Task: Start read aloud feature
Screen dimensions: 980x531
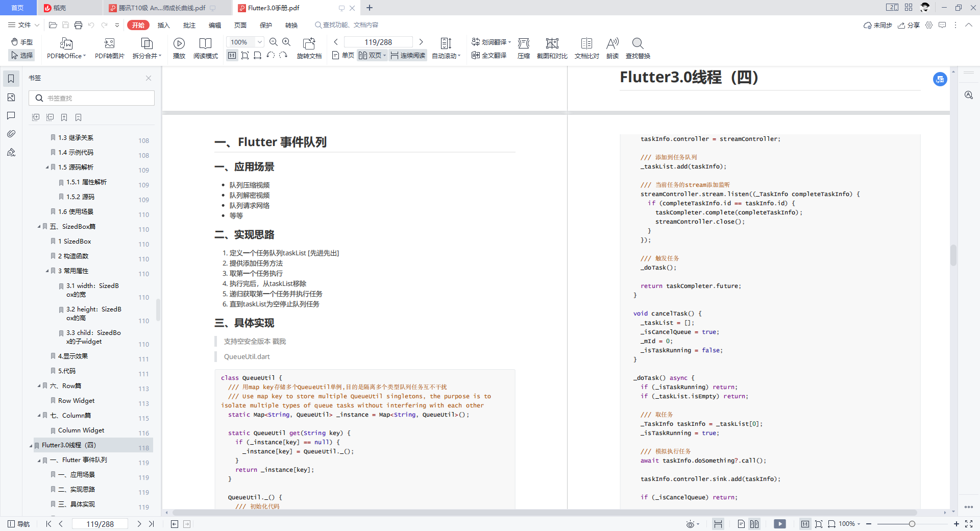Action: [x=612, y=49]
